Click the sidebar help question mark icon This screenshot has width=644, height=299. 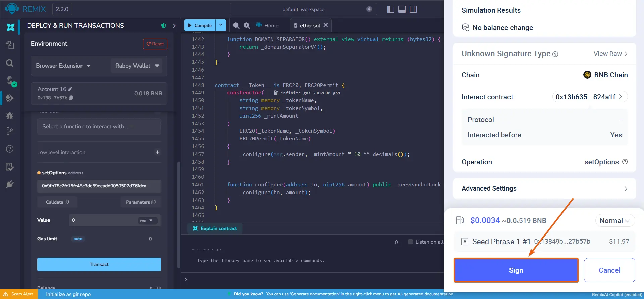10,149
